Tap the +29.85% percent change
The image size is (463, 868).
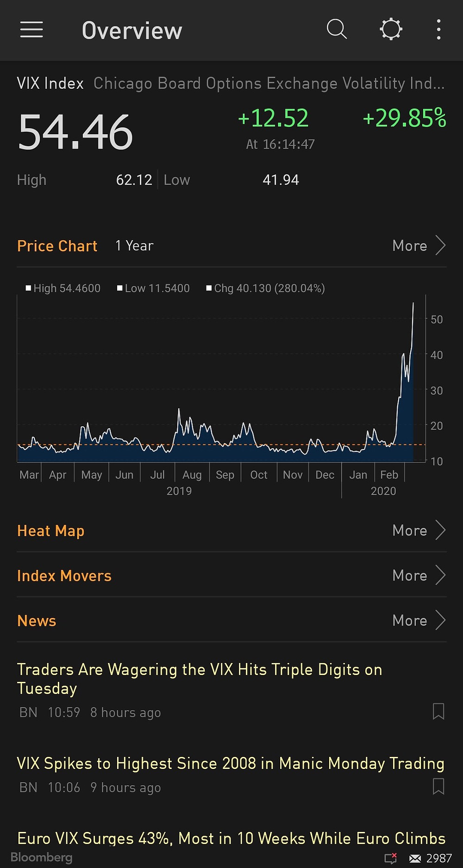pos(404,118)
